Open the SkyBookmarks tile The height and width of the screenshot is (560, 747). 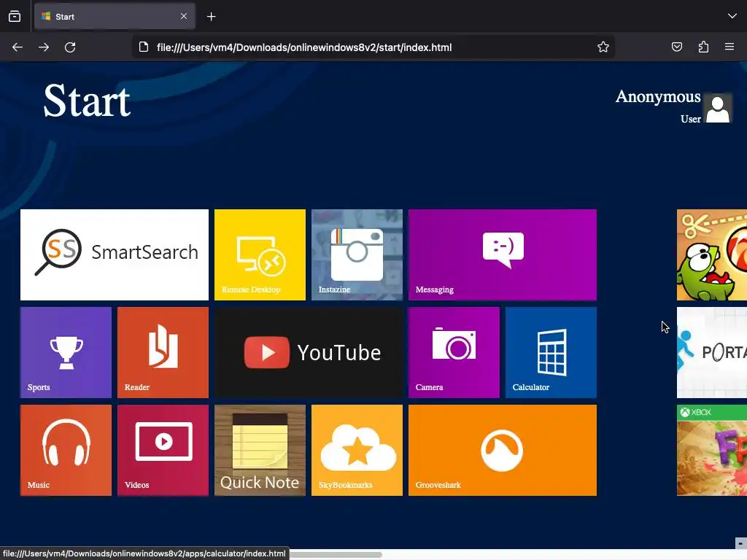(357, 451)
